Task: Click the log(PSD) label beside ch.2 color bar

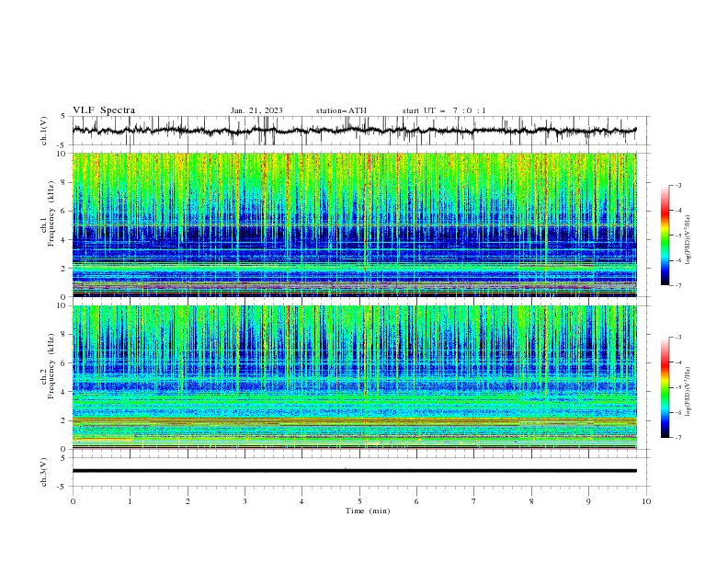Action: click(x=688, y=391)
